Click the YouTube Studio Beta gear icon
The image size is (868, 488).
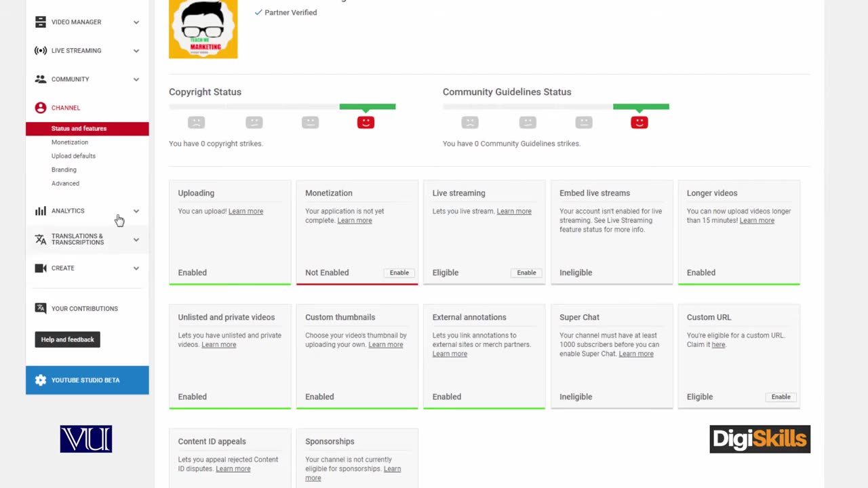(41, 380)
